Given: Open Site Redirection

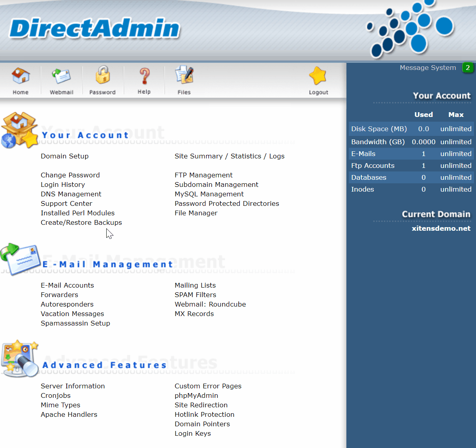Looking at the screenshot, I should [201, 405].
